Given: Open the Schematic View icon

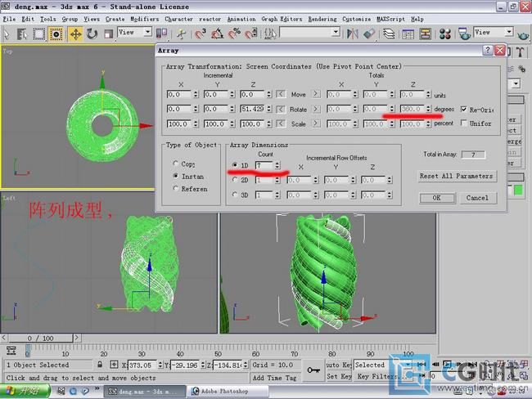Looking at the screenshot, I should (425, 34).
